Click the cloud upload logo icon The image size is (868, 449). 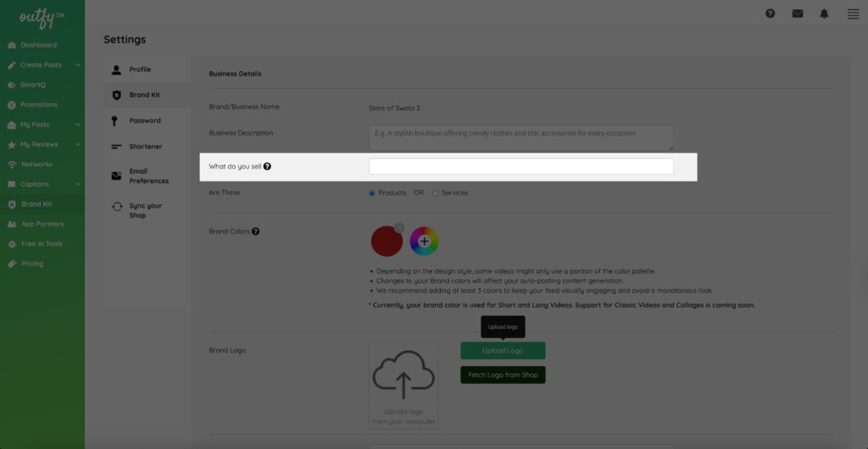[x=403, y=375]
